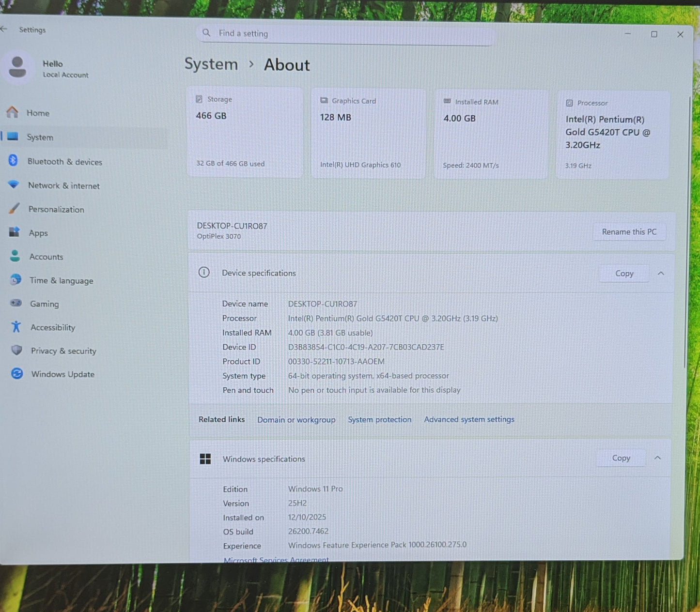
Task: Collapse the Windows specifications section
Action: pyautogui.click(x=657, y=458)
